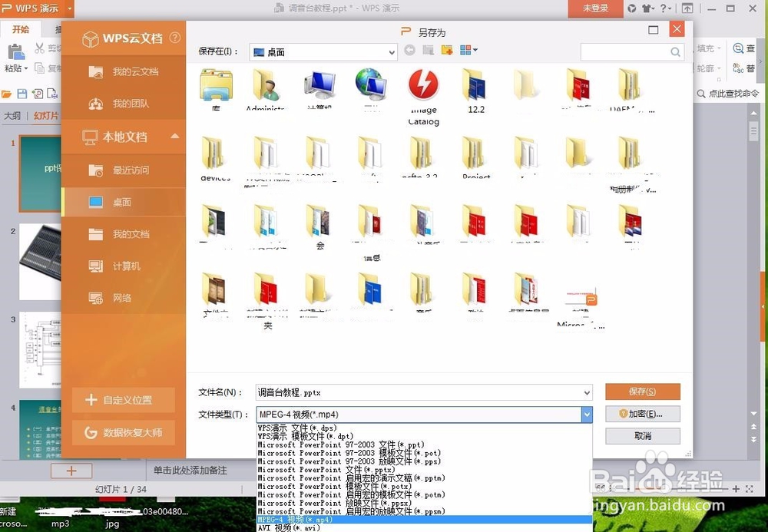The height and width of the screenshot is (532, 768).
Task: Click the 点此查找命令 search box
Action: (729, 94)
